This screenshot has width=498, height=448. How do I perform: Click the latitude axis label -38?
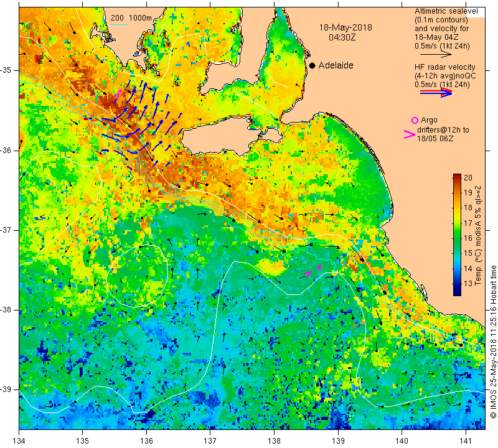pos(6,310)
